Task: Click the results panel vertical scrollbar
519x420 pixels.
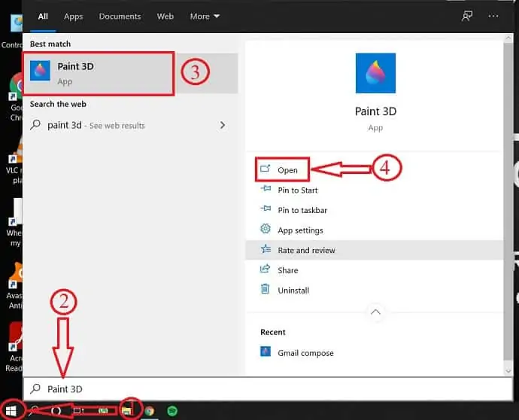Action: click(508, 202)
